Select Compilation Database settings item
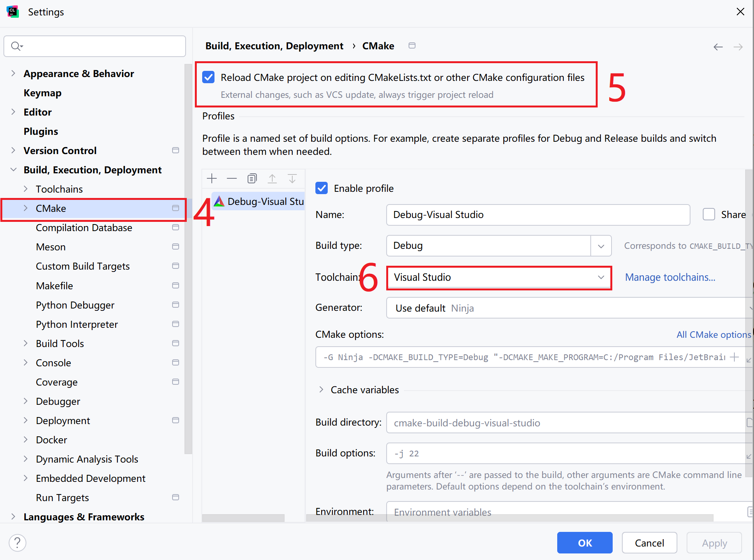Screen dimensions: 754x560 coord(84,228)
